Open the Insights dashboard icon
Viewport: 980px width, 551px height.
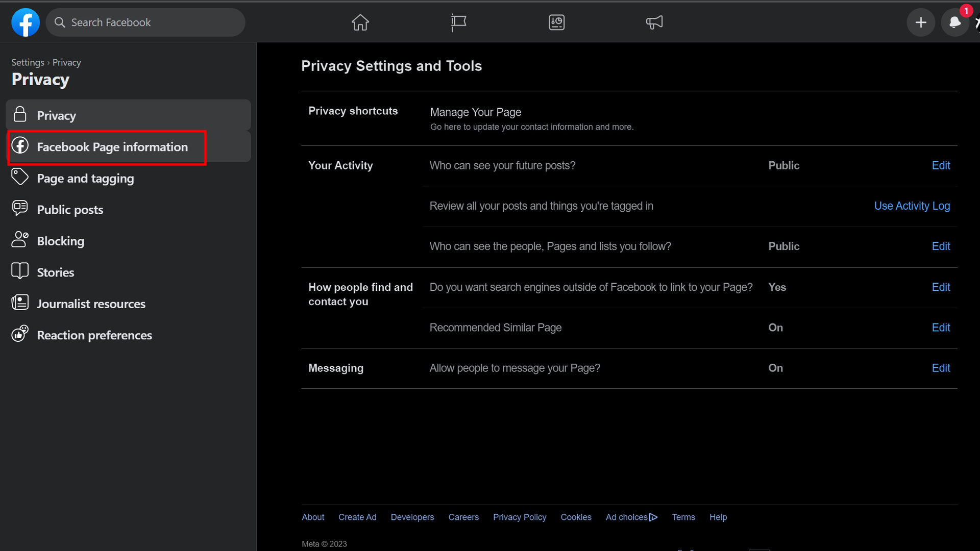tap(556, 22)
